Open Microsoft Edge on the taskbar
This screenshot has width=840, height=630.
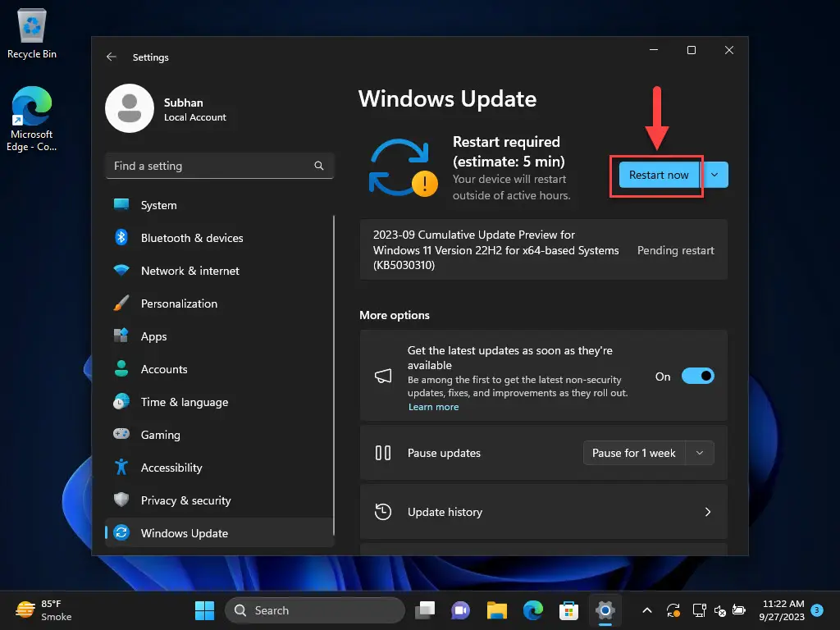pyautogui.click(x=533, y=610)
